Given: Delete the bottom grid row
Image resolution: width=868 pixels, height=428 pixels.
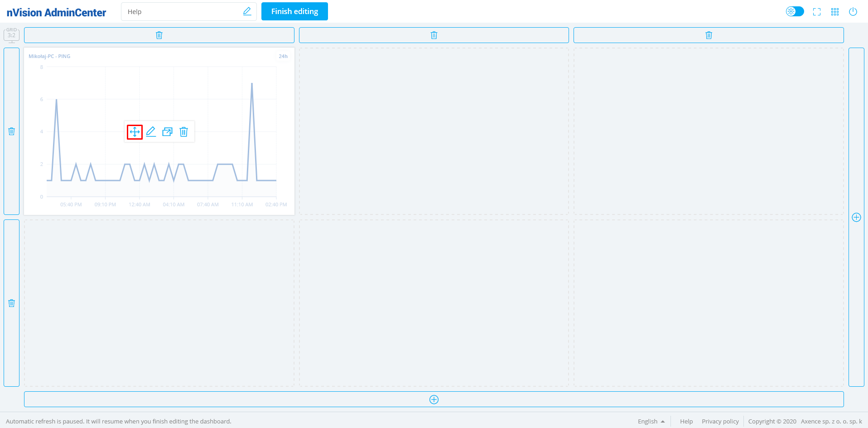Looking at the screenshot, I should tap(12, 303).
